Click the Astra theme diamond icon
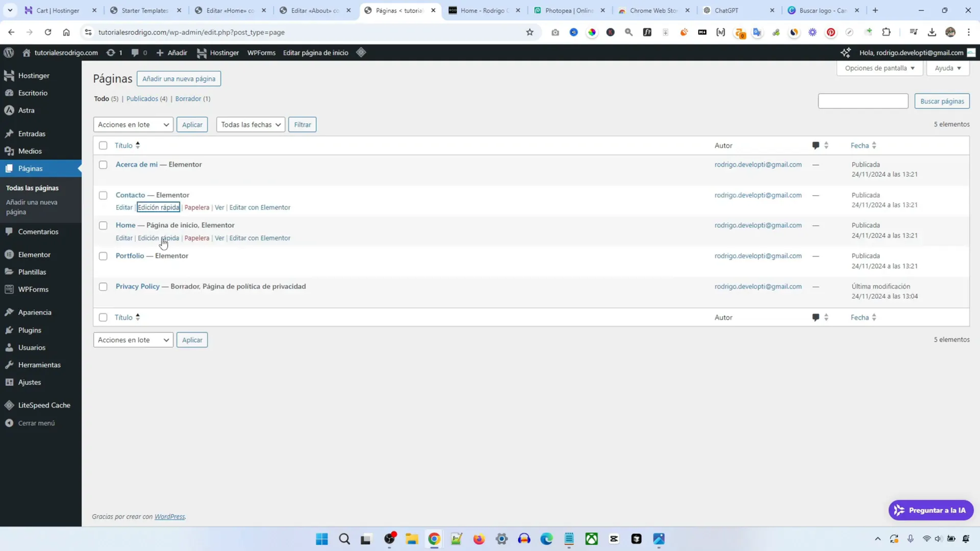This screenshot has width=980, height=551. (361, 53)
